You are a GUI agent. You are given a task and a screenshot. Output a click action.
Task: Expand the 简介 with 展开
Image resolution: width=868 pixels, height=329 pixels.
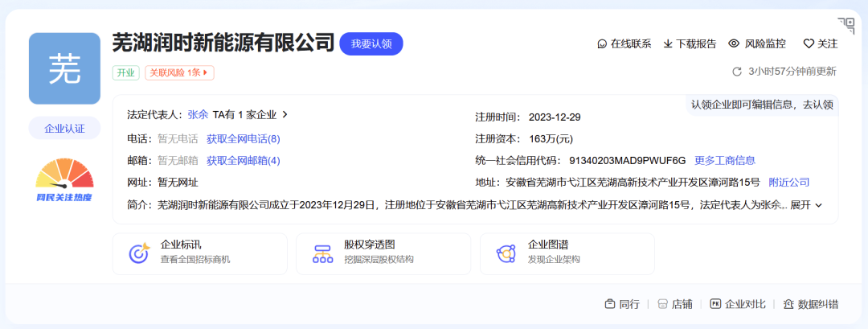[807, 205]
